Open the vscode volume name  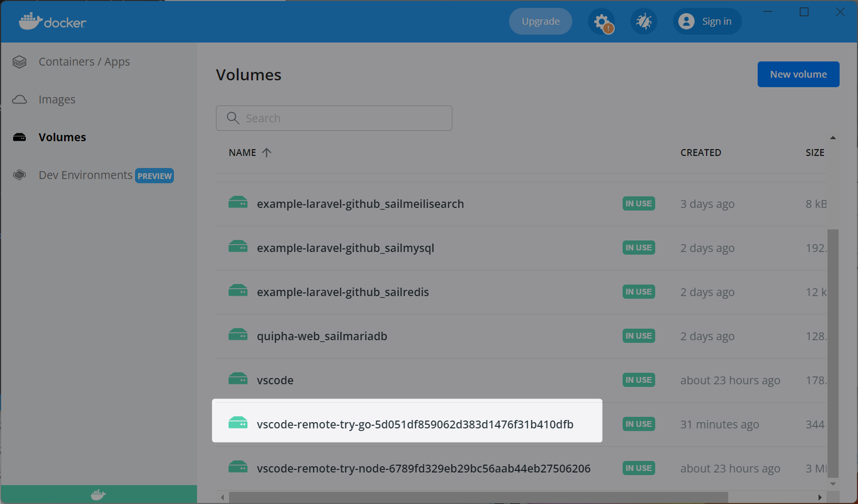pos(275,381)
